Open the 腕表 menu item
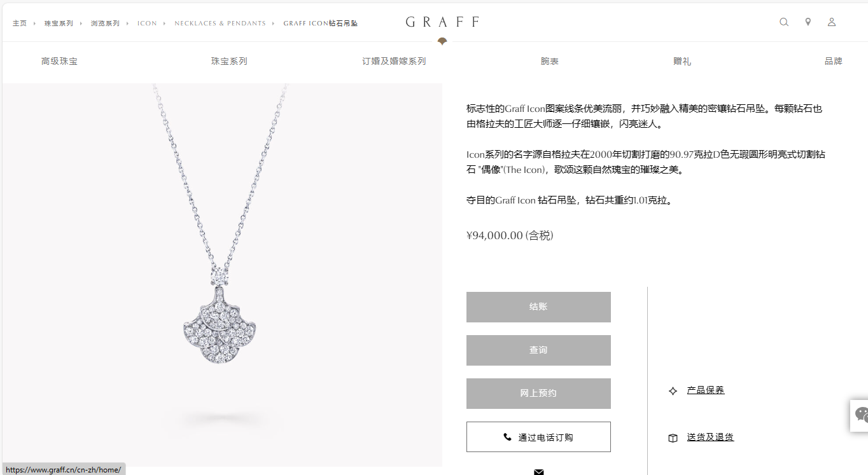The width and height of the screenshot is (868, 475). (x=550, y=62)
